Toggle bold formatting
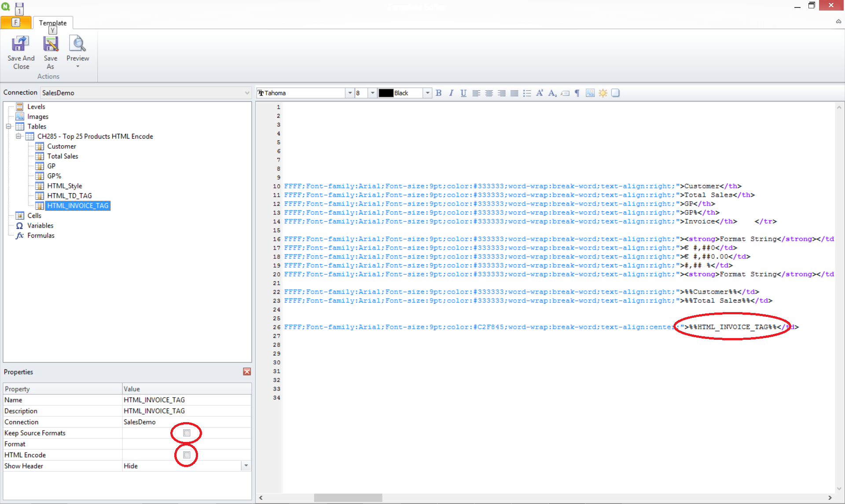 (439, 93)
